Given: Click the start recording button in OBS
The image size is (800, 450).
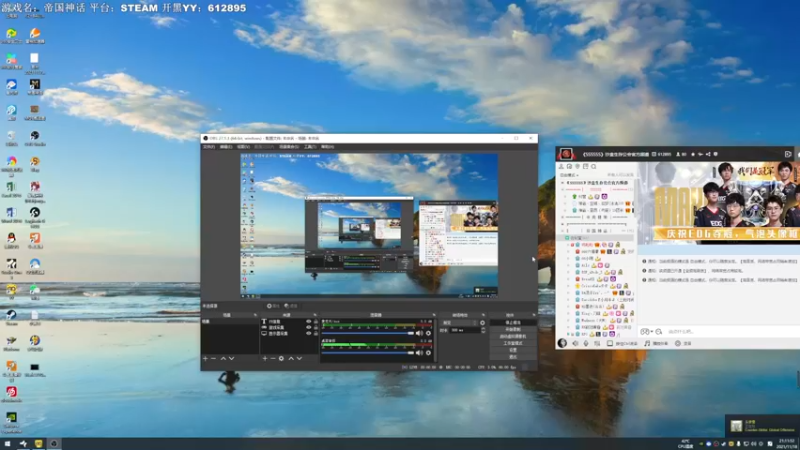Looking at the screenshot, I should point(513,330).
